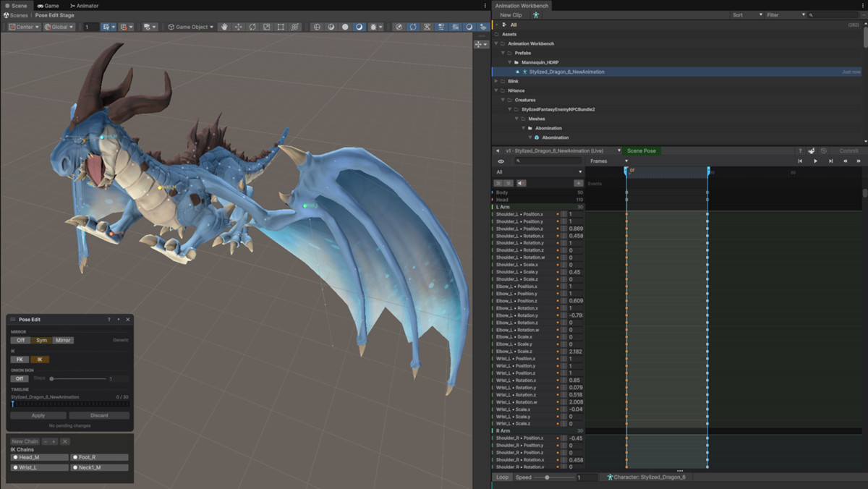This screenshot has width=868, height=489.
Task: Click the back arrow left of clip version dropdown
Action: coord(498,151)
